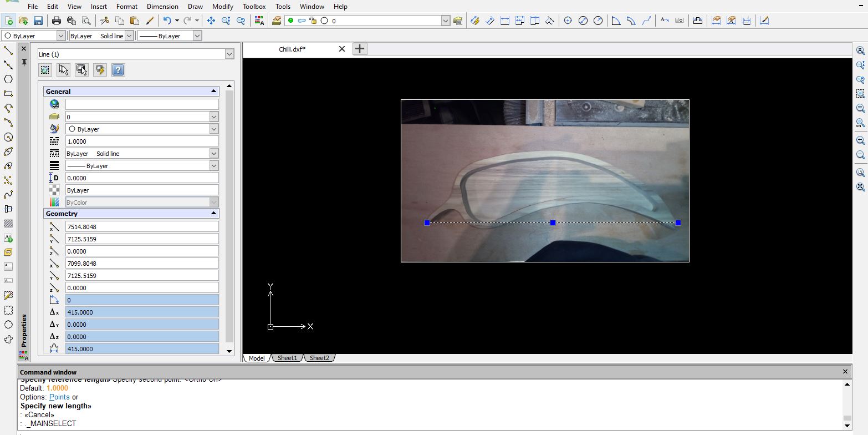Screen dimensions: 868x435
Task: Select the Line tool in left toolbar
Action: coord(8,50)
